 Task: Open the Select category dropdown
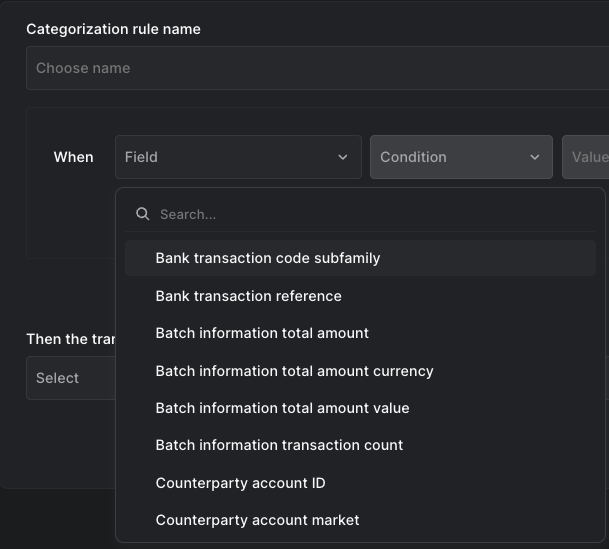click(x=70, y=378)
